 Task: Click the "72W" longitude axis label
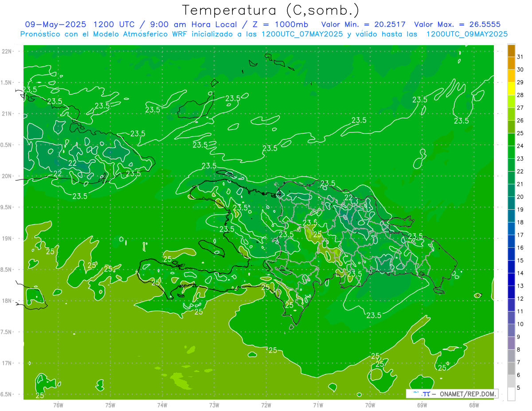[266, 405]
